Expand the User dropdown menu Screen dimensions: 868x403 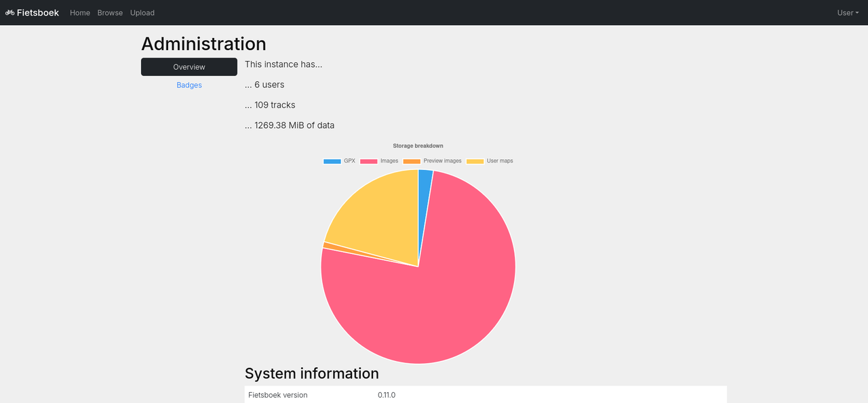click(848, 13)
